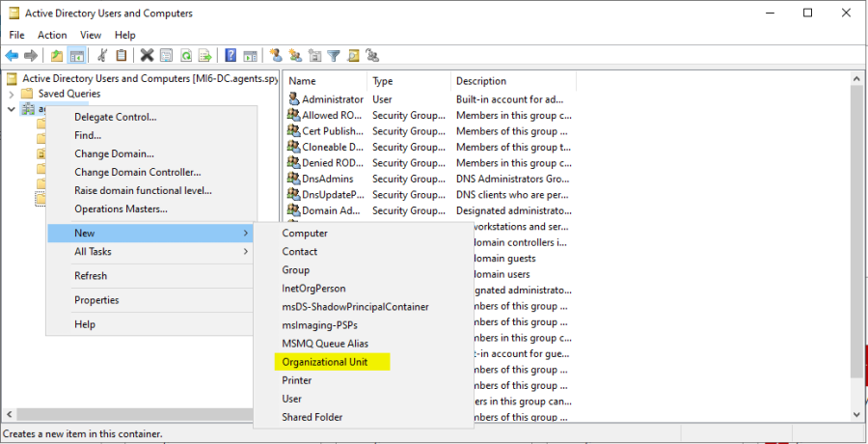Expand the Saved Queries tree node
Image resolution: width=868 pixels, height=444 pixels.
(12, 94)
